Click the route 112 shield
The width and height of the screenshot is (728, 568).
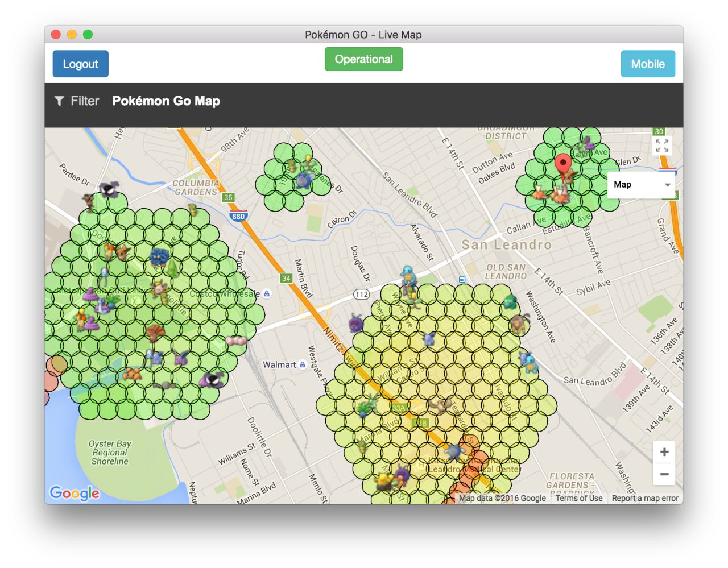[x=362, y=294]
